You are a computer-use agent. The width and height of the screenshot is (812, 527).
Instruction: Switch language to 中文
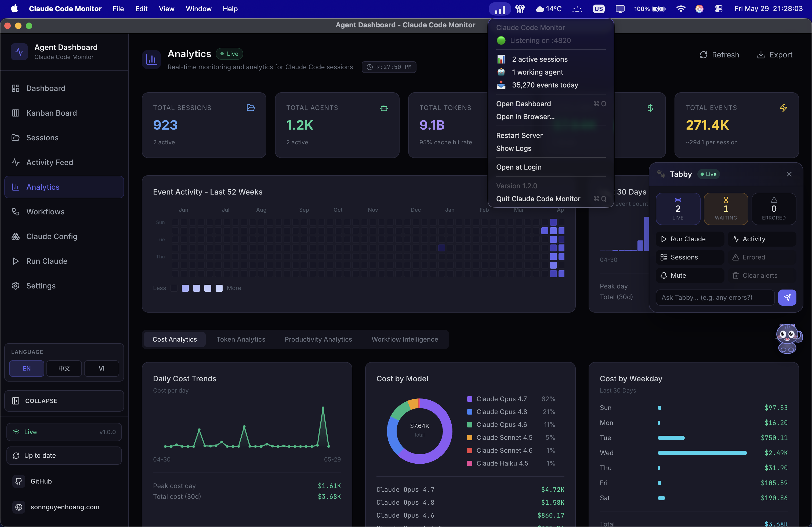click(64, 368)
